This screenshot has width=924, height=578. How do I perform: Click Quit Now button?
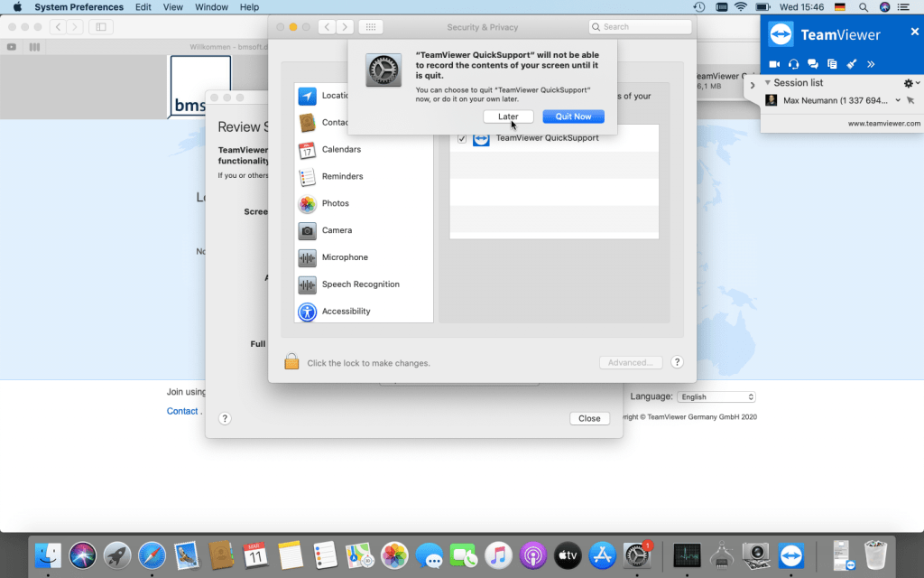pyautogui.click(x=573, y=117)
